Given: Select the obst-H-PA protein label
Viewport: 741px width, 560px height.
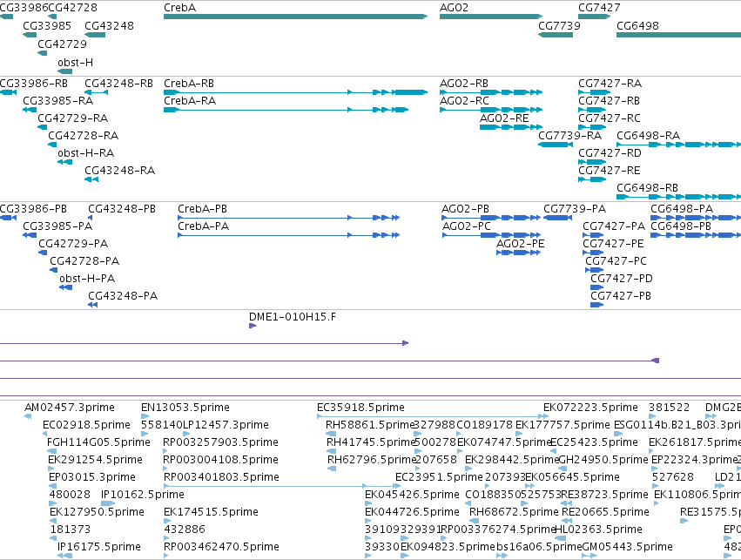Looking at the screenshot, I should coord(87,279).
